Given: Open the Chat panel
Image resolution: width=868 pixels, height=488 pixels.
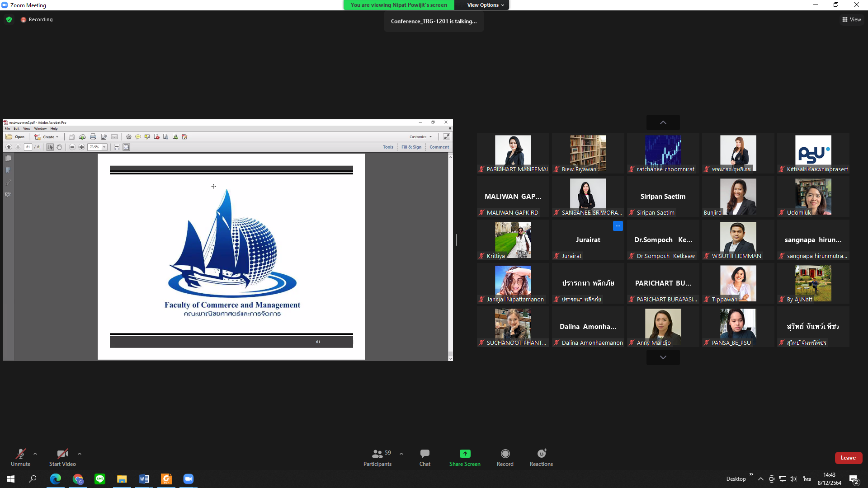Looking at the screenshot, I should coord(425,457).
